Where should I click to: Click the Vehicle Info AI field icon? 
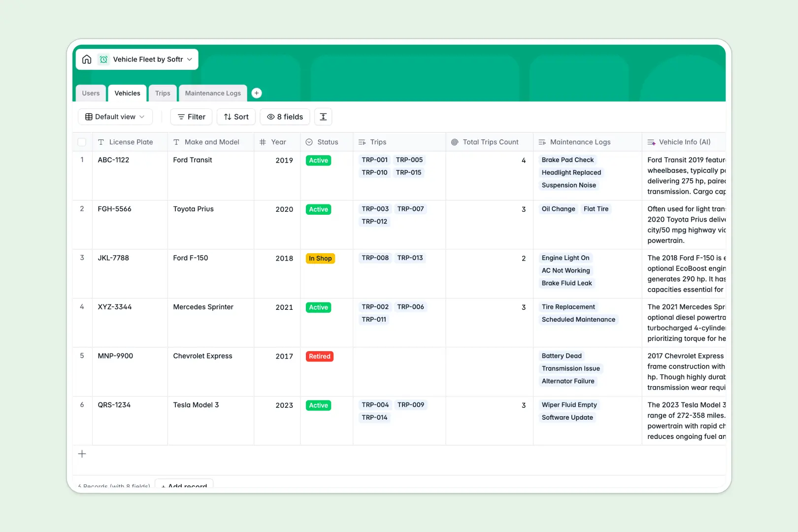click(x=651, y=142)
